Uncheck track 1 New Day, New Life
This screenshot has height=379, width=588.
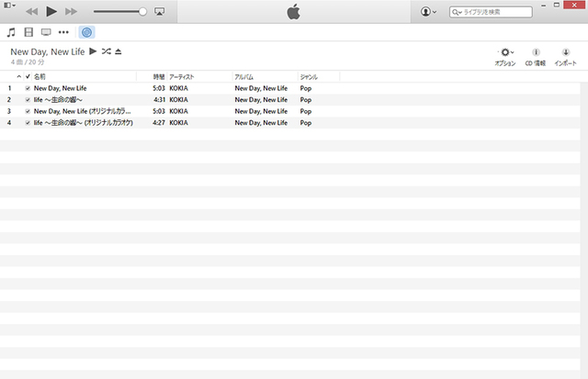coord(28,88)
